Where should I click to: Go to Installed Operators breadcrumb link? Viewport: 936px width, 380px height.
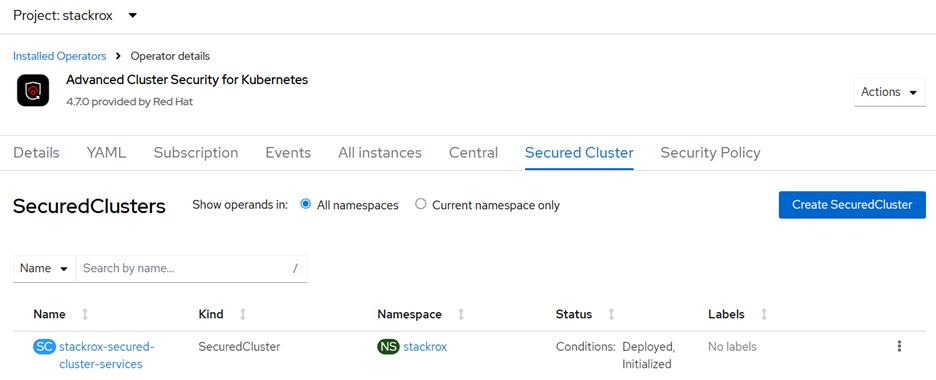(60, 56)
